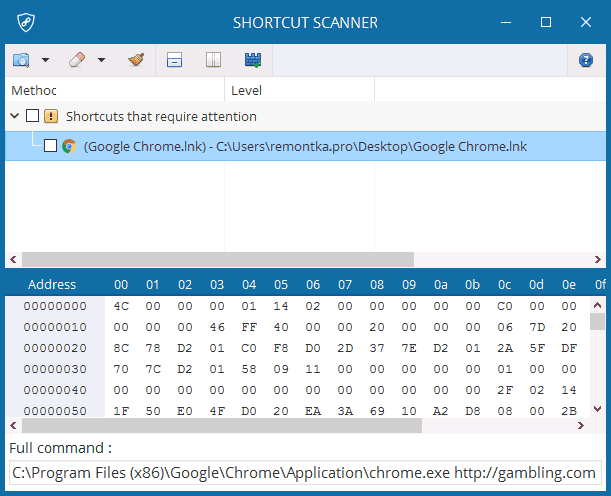Open the eraser dropdown arrow
Screen dimensions: 611x496
[x=101, y=60]
